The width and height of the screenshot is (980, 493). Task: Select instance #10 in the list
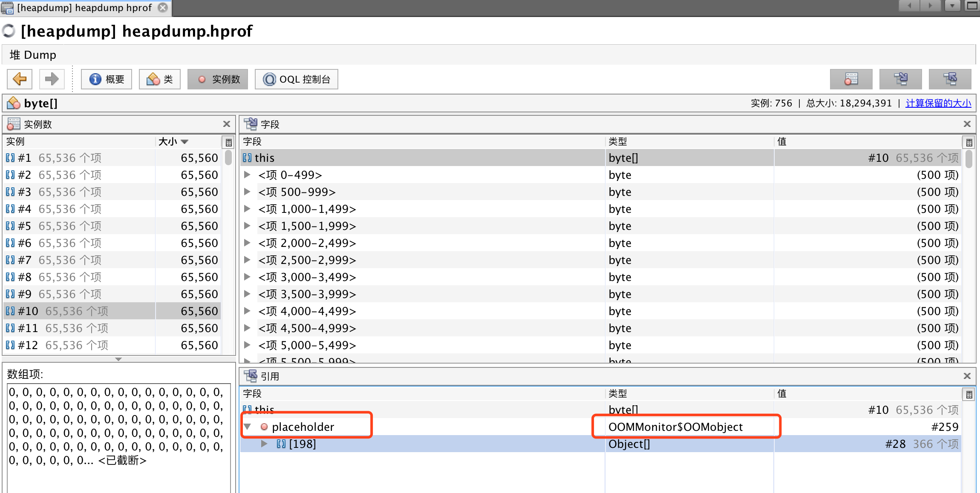click(x=112, y=311)
